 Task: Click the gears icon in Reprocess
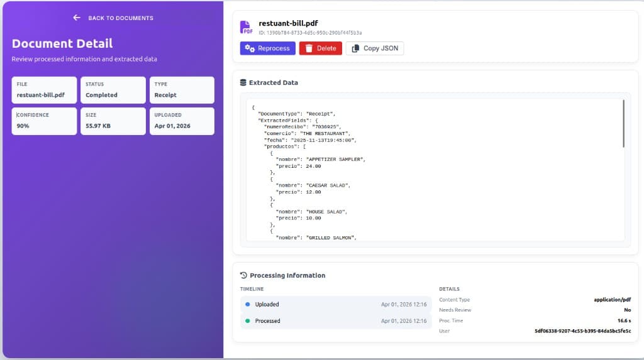[249, 48]
